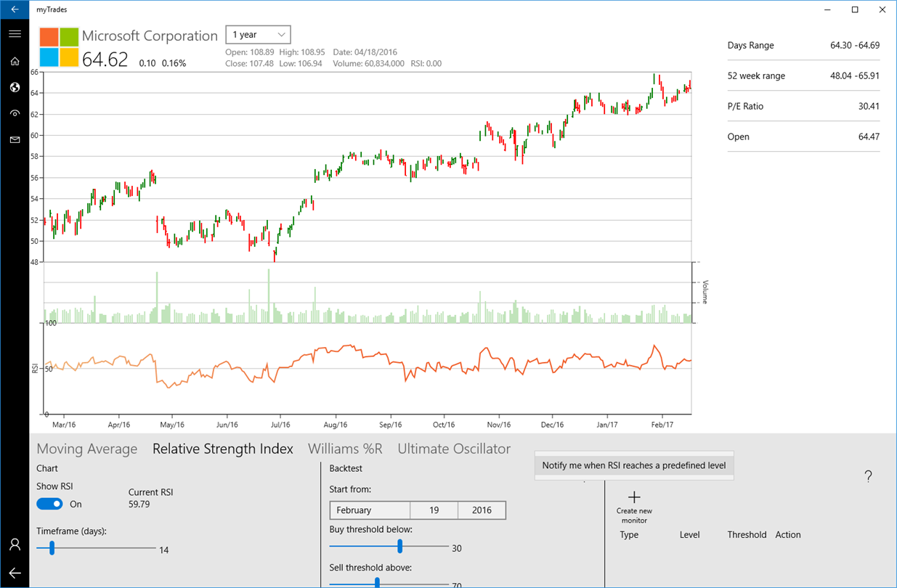The image size is (897, 588).
Task: Click the Open value 64.47
Action: click(869, 136)
